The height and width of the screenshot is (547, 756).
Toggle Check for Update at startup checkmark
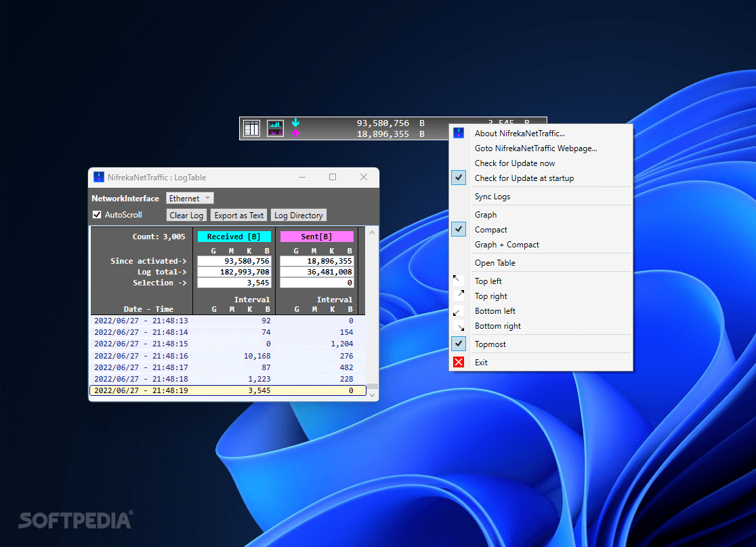[459, 178]
